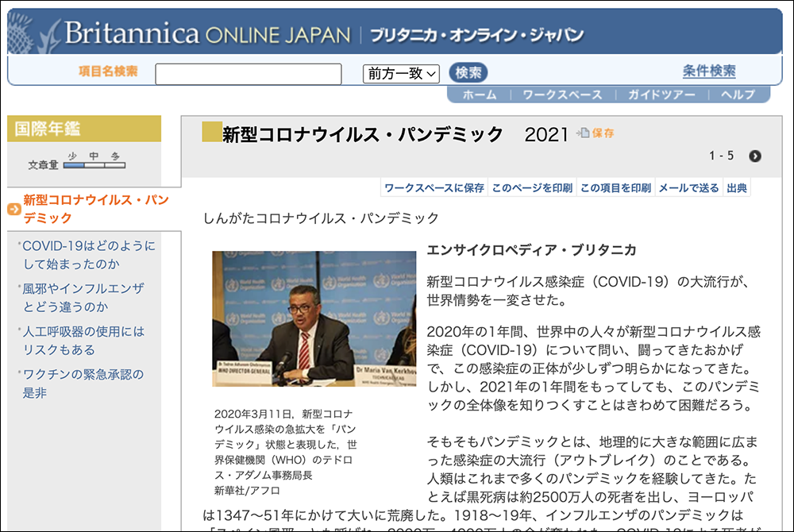
Task: Click in the 項目名検索 search field
Action: pyautogui.click(x=248, y=74)
